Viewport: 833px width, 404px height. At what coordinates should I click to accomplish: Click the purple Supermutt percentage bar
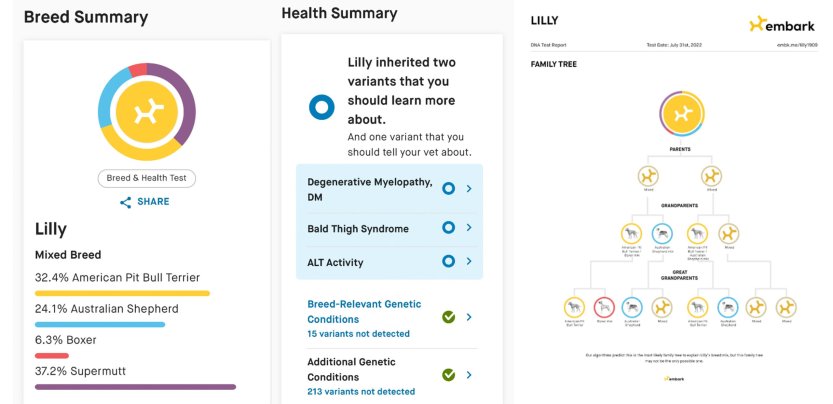click(135, 386)
